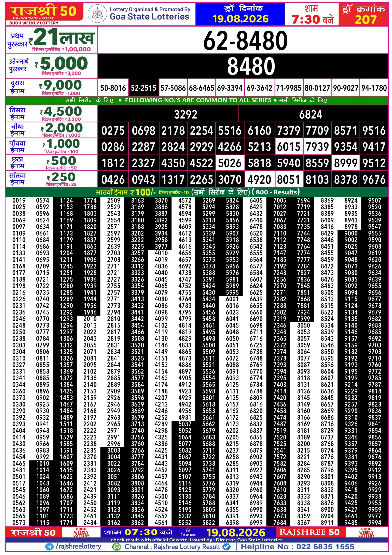Screen dimensions: 392x555
Task: Select fourth prize number 9516
Action: [374, 131]
